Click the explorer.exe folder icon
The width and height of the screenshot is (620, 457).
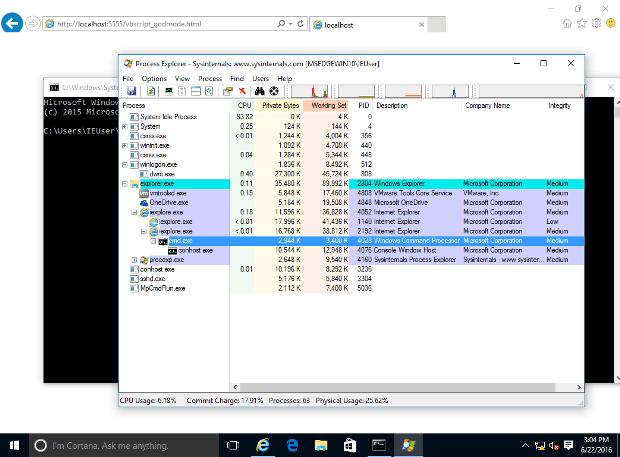pos(134,184)
